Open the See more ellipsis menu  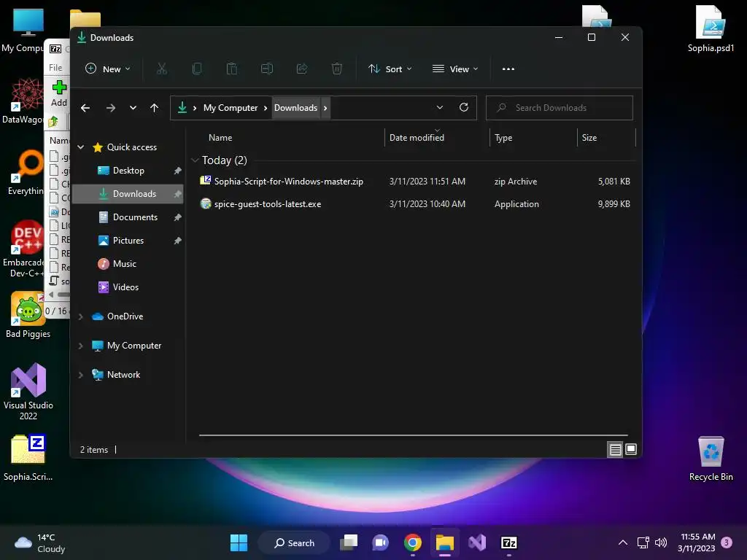[x=508, y=69]
